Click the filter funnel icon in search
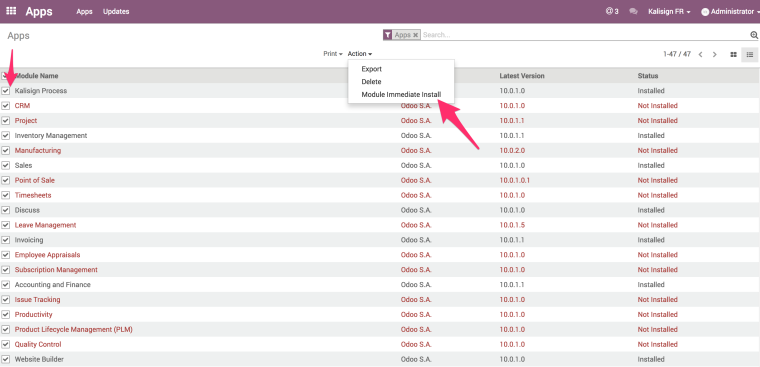Viewport: 760px width, 367px height. 387,35
